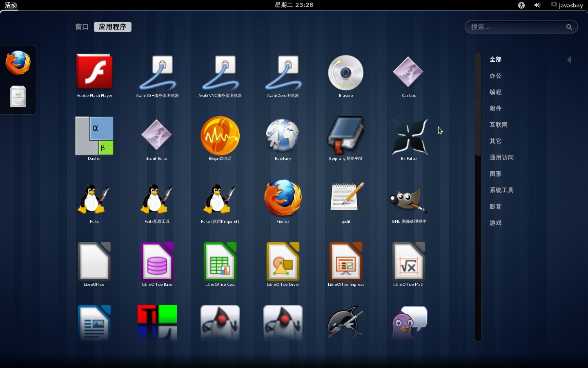This screenshot has height=368, width=588.
Task: Filter by 图形 graphics category
Action: click(495, 174)
